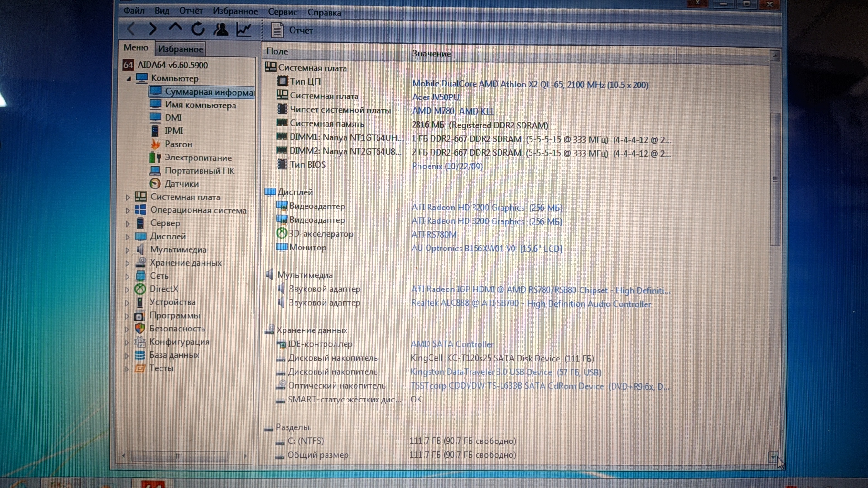868x488 pixels.
Task: Open the Файл menu
Action: [x=134, y=10]
